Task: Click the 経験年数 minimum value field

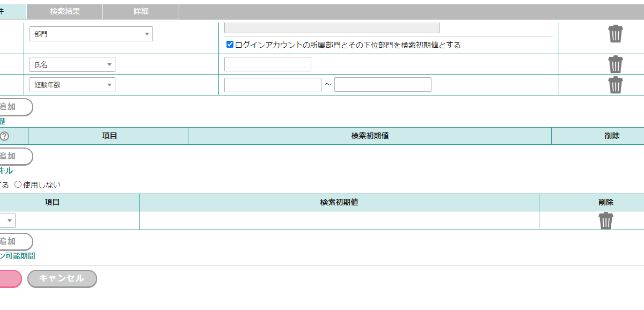Action: [x=273, y=85]
